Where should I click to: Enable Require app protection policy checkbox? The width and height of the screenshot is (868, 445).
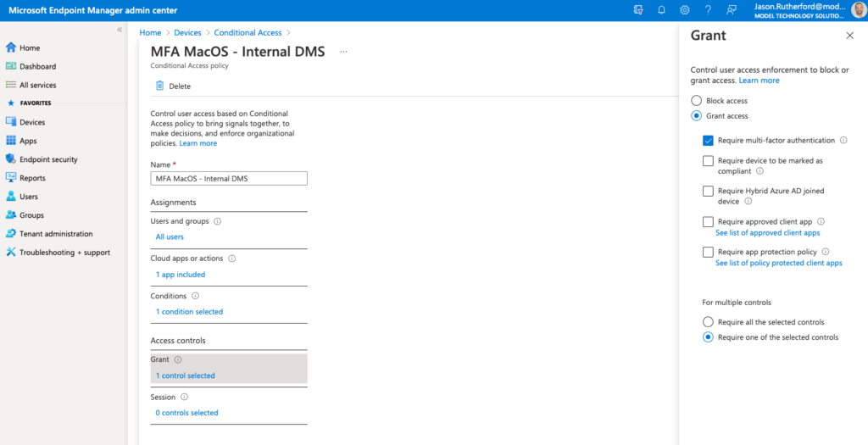click(x=708, y=252)
